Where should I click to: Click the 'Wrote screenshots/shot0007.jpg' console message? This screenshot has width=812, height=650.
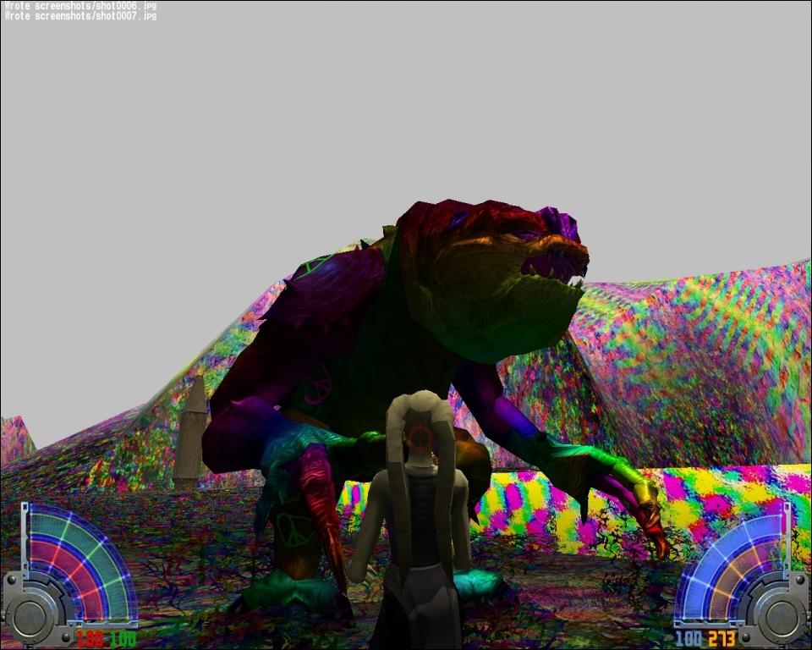[80, 15]
